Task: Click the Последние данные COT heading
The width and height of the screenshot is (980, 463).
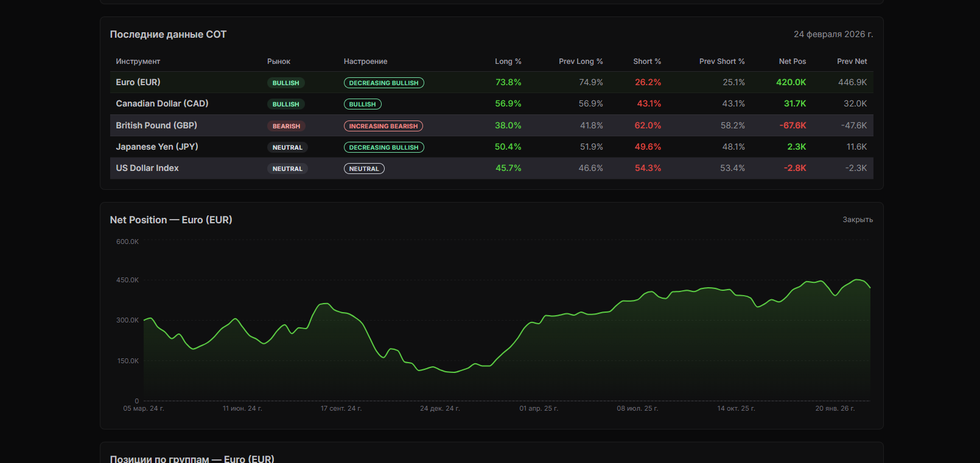Action: click(x=168, y=34)
